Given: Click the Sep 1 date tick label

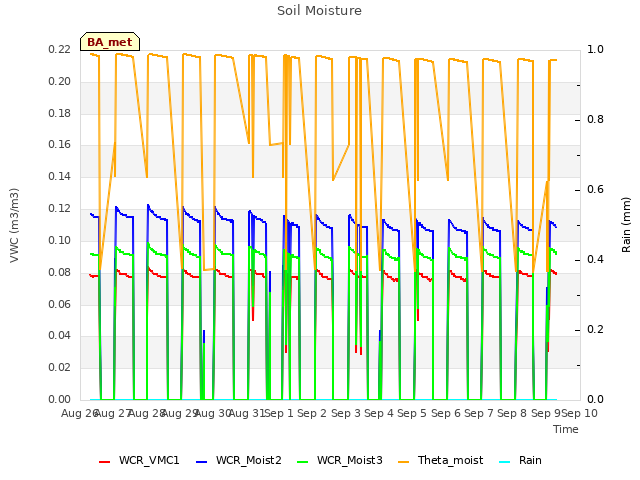Looking at the screenshot, I should pyautogui.click(x=279, y=413).
